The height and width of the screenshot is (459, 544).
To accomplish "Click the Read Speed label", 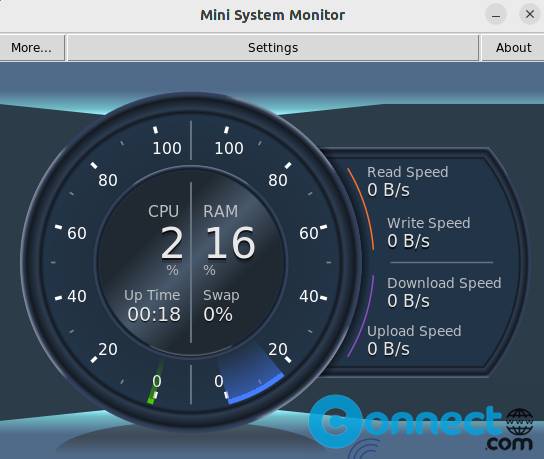I will pyautogui.click(x=408, y=172).
